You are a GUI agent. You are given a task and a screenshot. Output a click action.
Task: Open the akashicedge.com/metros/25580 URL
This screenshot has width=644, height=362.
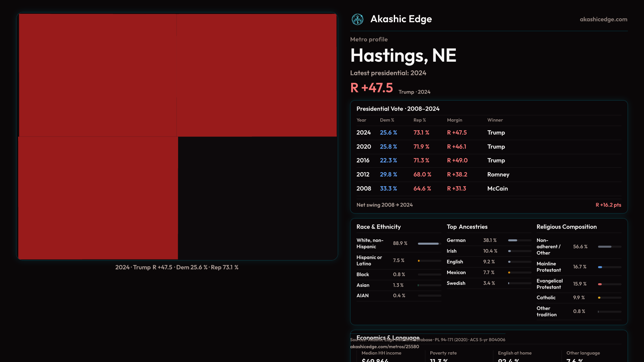click(384, 347)
